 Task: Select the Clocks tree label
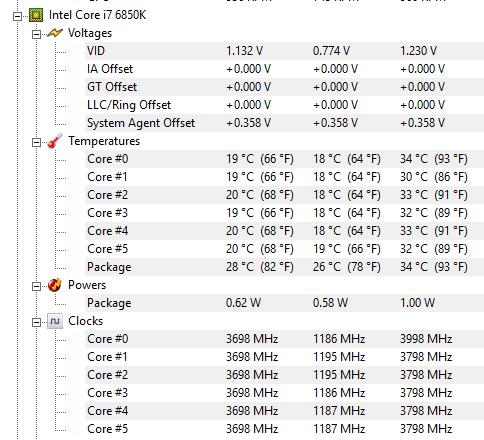pyautogui.click(x=86, y=321)
